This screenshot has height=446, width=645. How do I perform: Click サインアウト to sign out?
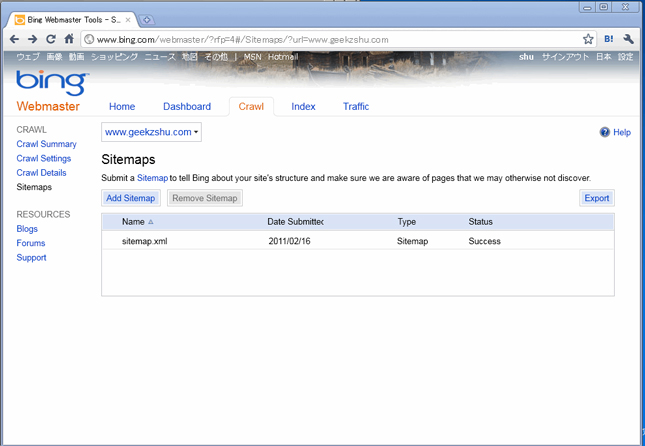(x=565, y=57)
